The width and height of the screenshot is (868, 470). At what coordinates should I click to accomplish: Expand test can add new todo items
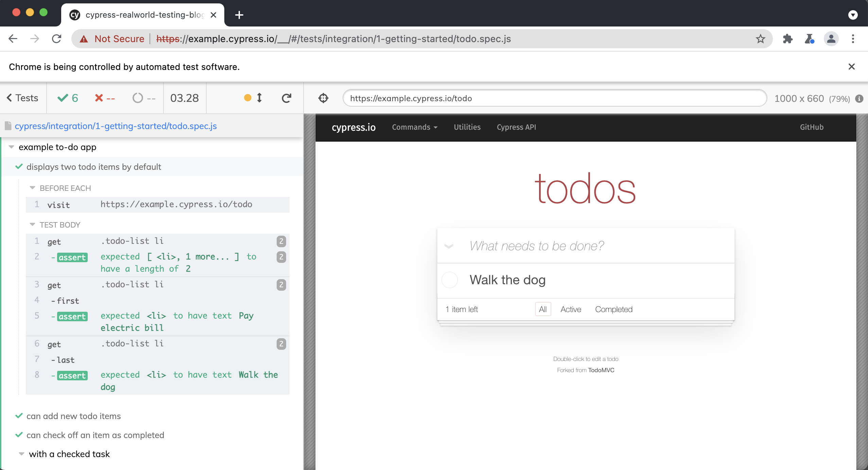tap(73, 416)
